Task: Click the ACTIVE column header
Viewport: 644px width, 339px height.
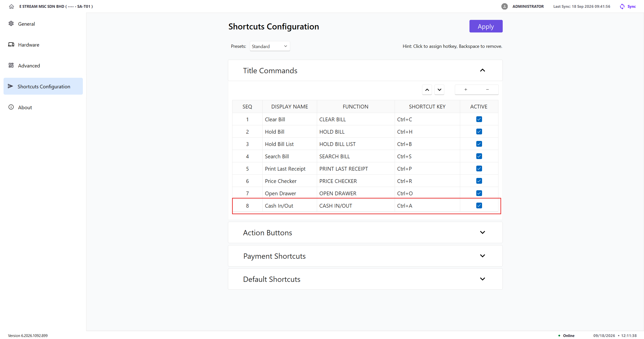Action: 479,106
